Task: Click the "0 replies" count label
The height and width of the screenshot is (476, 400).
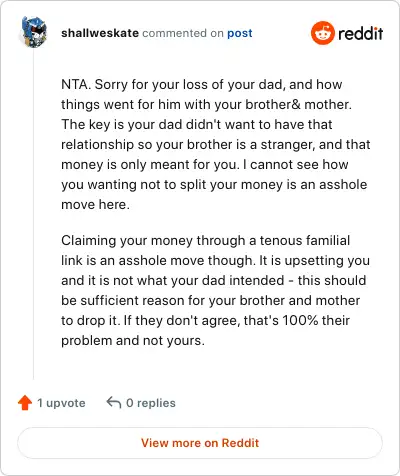Action: pos(151,403)
